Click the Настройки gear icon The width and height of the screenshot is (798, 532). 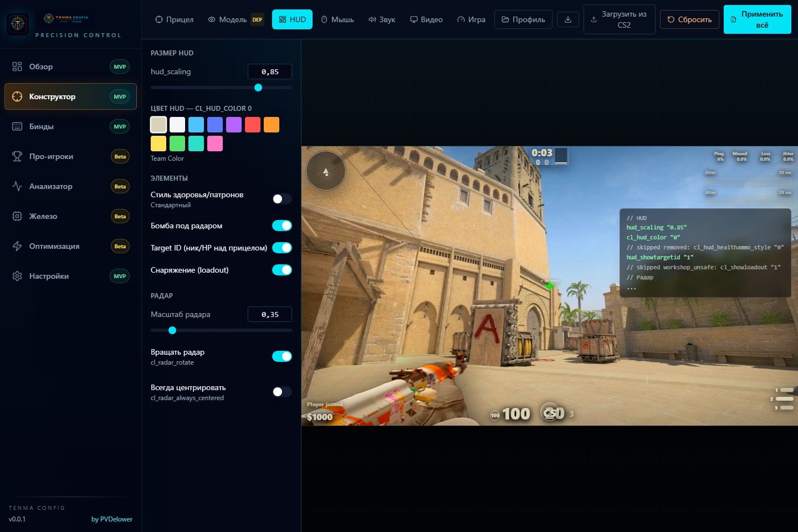[x=17, y=276]
